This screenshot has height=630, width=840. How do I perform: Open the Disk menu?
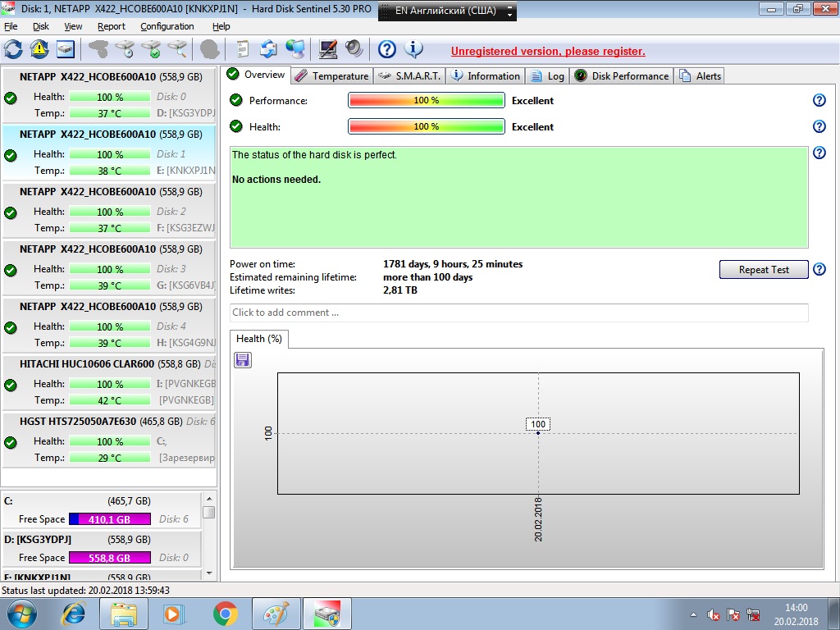pos(41,26)
